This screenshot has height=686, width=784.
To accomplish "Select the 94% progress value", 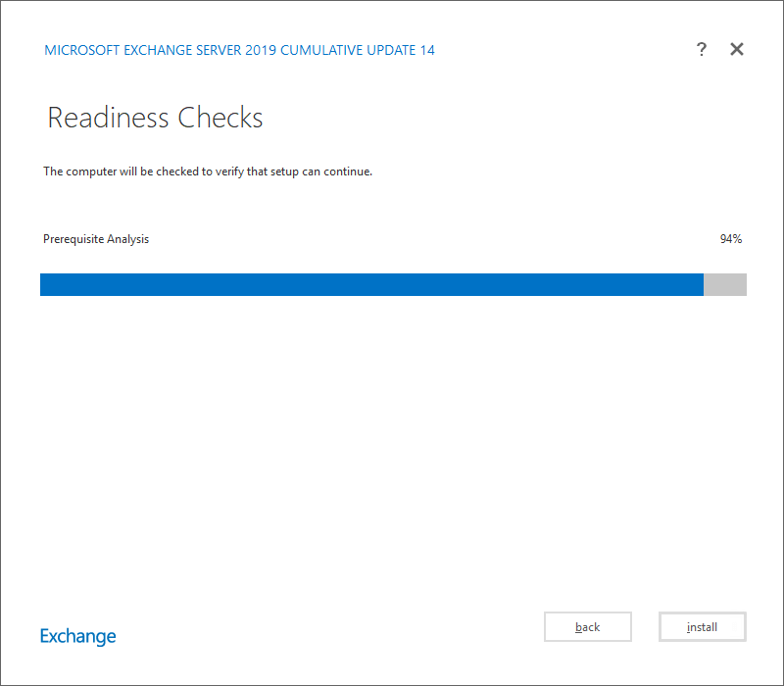I will click(730, 239).
